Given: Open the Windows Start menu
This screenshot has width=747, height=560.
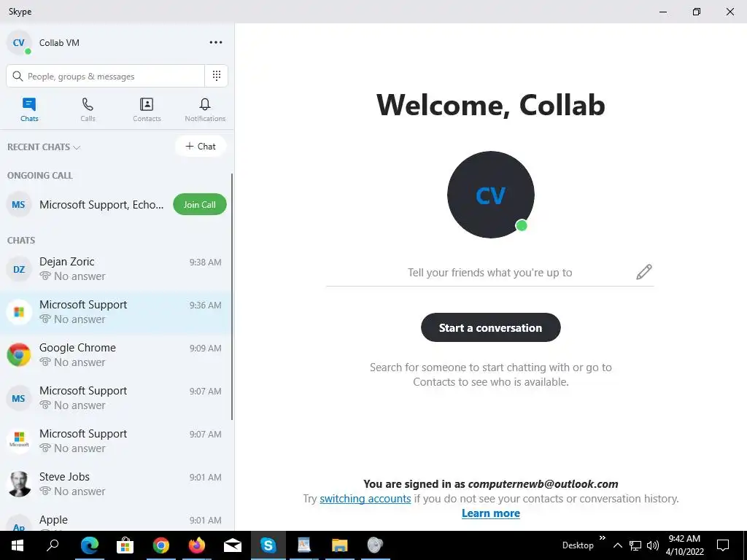Looking at the screenshot, I should [x=18, y=545].
